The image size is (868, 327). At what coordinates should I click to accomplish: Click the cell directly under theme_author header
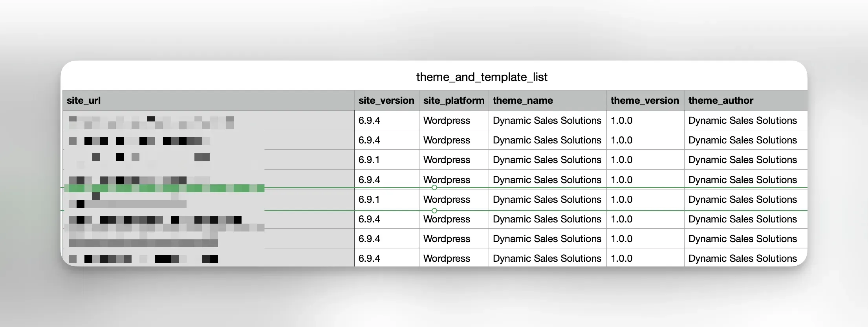coord(746,120)
